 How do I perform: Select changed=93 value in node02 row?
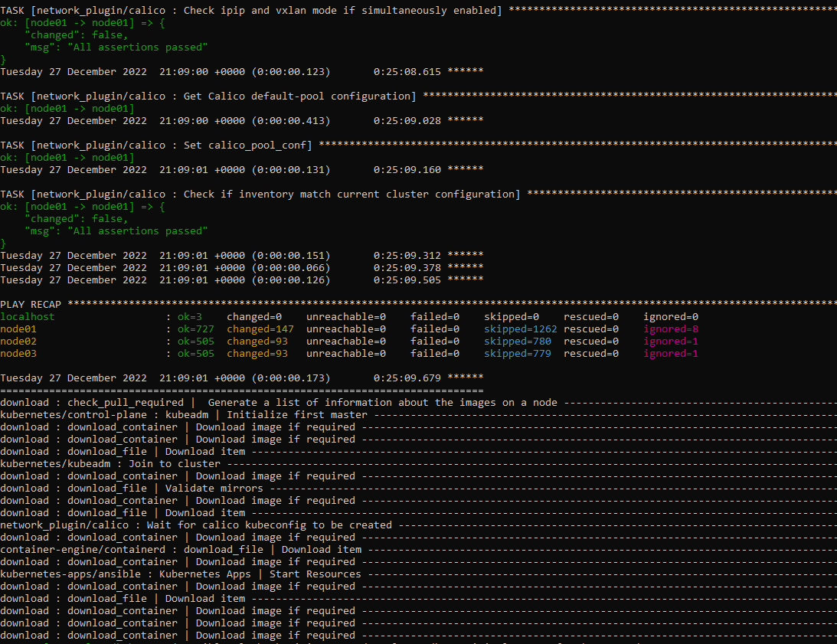257,342
